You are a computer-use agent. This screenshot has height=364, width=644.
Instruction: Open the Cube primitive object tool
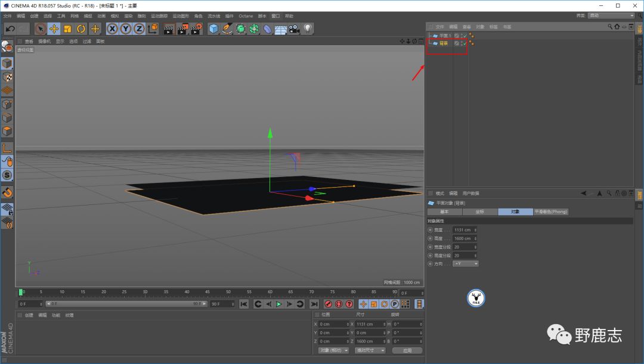pos(213,29)
